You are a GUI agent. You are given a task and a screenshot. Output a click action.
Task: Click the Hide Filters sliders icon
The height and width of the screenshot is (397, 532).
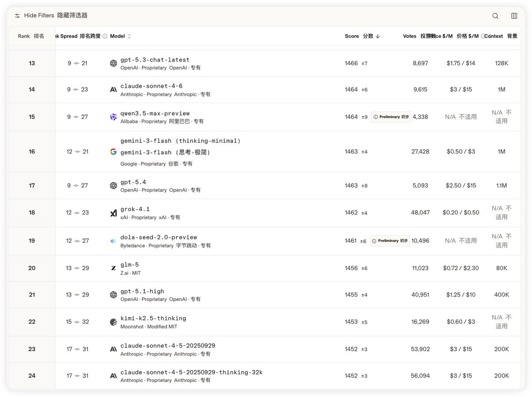pos(17,16)
